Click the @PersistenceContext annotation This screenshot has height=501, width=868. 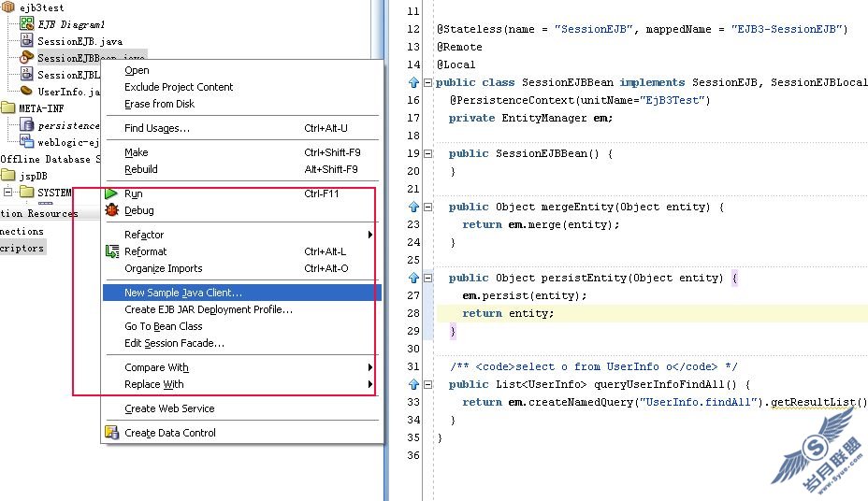point(512,100)
